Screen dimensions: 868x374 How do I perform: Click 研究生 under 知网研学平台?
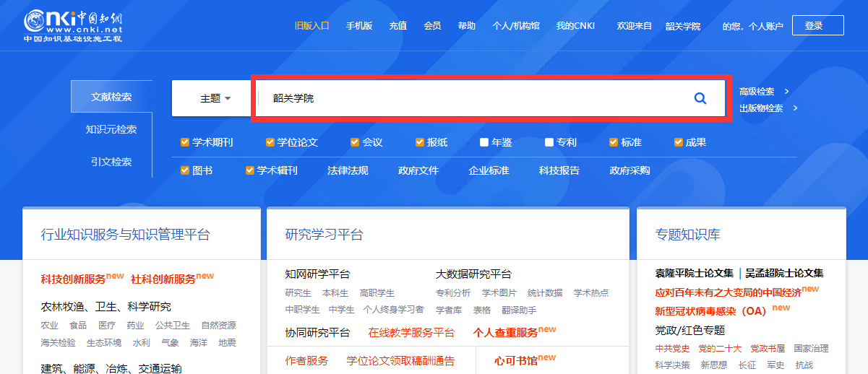coord(298,292)
